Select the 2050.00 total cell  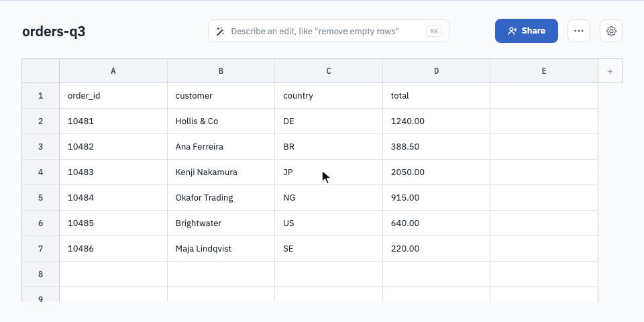pos(436,172)
